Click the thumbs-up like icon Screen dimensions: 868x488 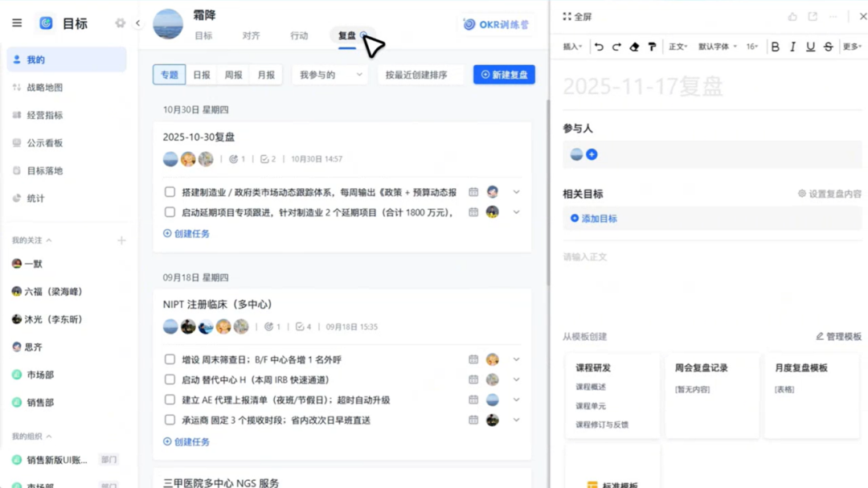pos(792,17)
